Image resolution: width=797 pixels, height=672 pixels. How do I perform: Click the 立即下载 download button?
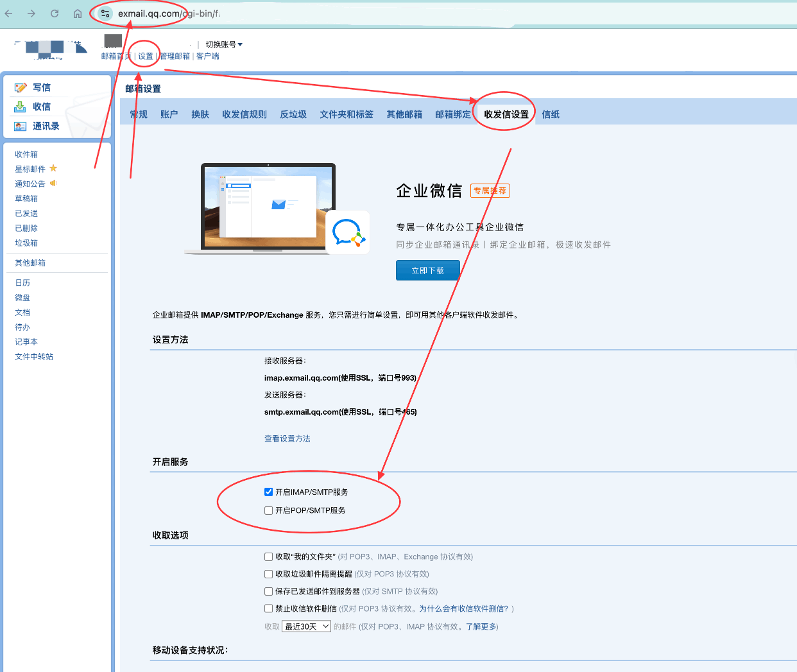point(427,270)
